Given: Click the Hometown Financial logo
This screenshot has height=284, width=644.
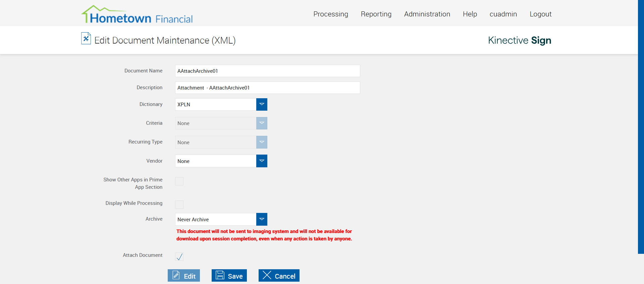Looking at the screenshot, I should tap(137, 15).
